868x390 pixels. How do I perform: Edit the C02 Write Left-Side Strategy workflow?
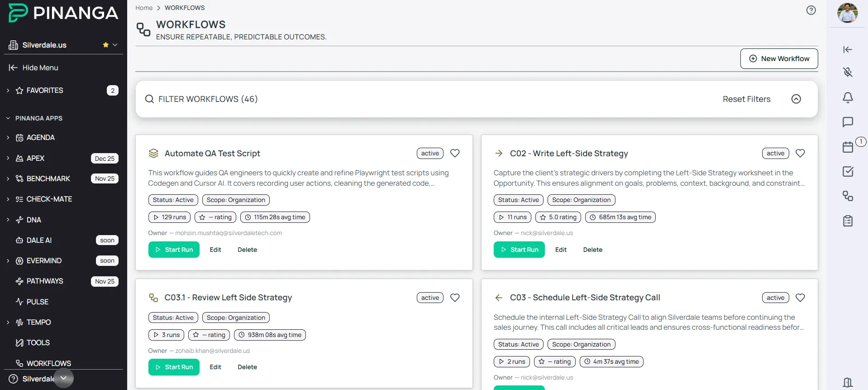[x=561, y=250]
